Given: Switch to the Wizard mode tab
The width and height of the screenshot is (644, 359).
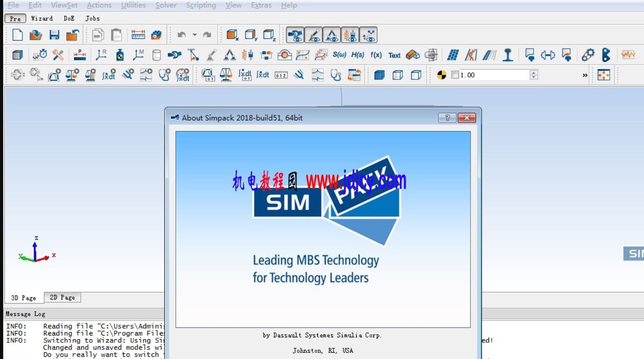Looking at the screenshot, I should point(42,18).
